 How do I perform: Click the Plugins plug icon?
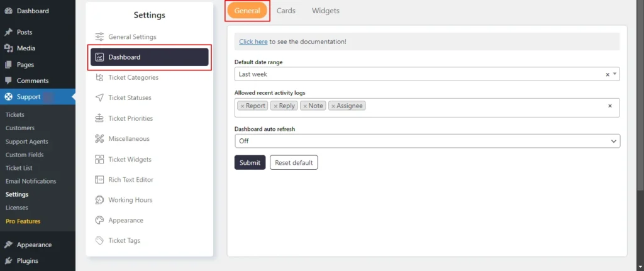[x=8, y=261]
